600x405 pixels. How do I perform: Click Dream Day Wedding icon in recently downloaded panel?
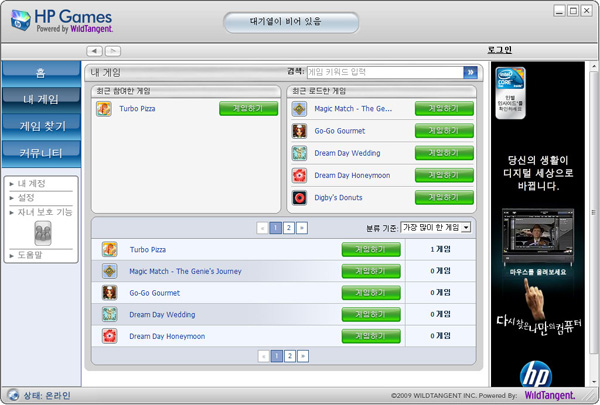[299, 153]
